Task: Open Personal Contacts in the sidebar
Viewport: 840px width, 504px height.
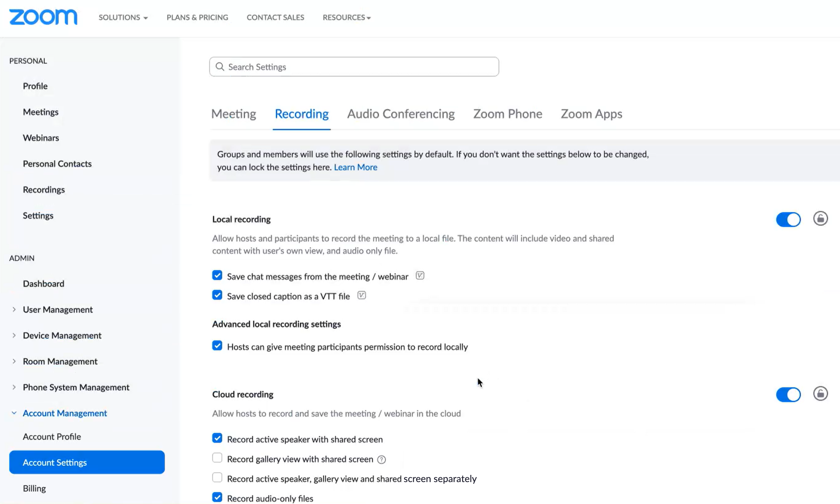Action: click(x=57, y=164)
